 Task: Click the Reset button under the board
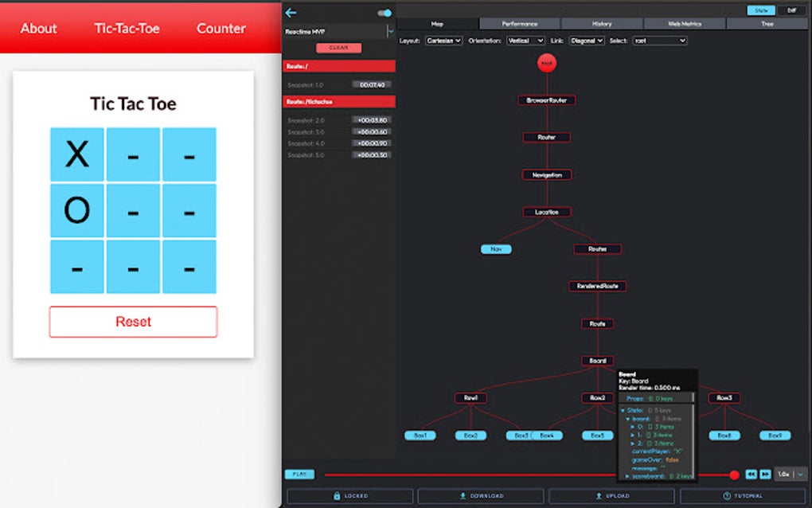[x=133, y=322]
